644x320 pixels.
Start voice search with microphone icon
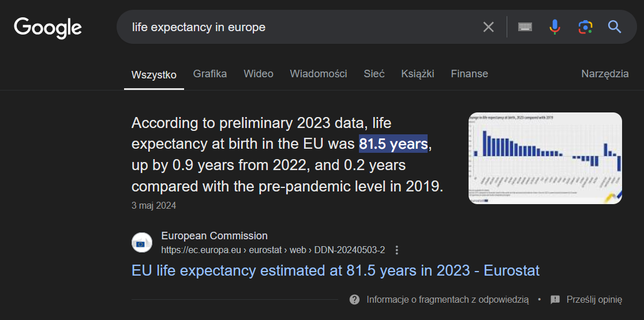[x=555, y=27]
